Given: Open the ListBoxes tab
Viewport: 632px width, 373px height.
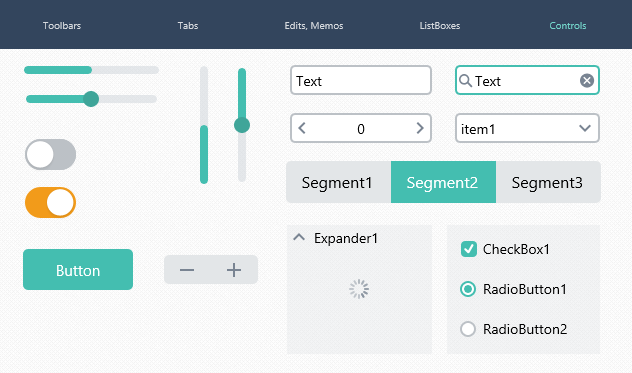Looking at the screenshot, I should click(x=440, y=25).
